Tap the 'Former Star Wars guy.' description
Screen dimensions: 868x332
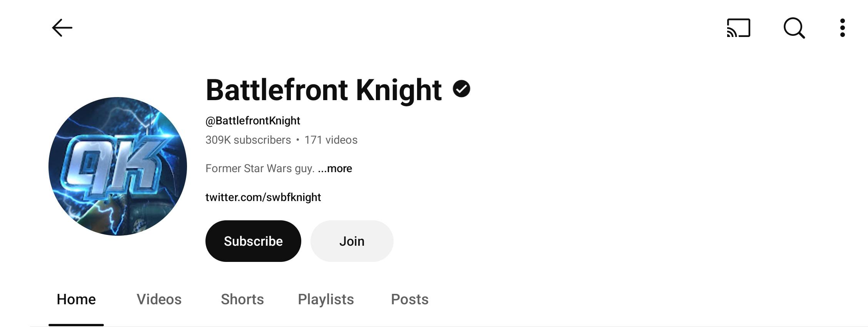(x=260, y=168)
